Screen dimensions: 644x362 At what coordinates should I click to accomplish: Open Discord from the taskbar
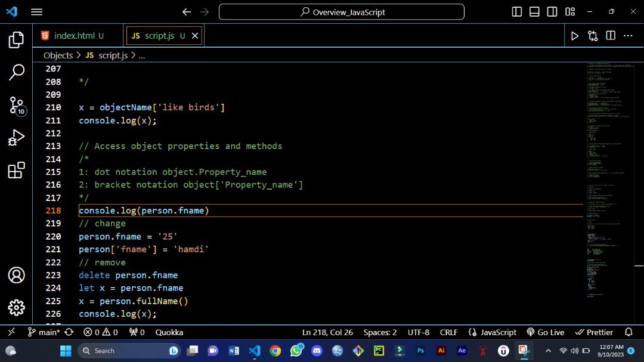(317, 351)
